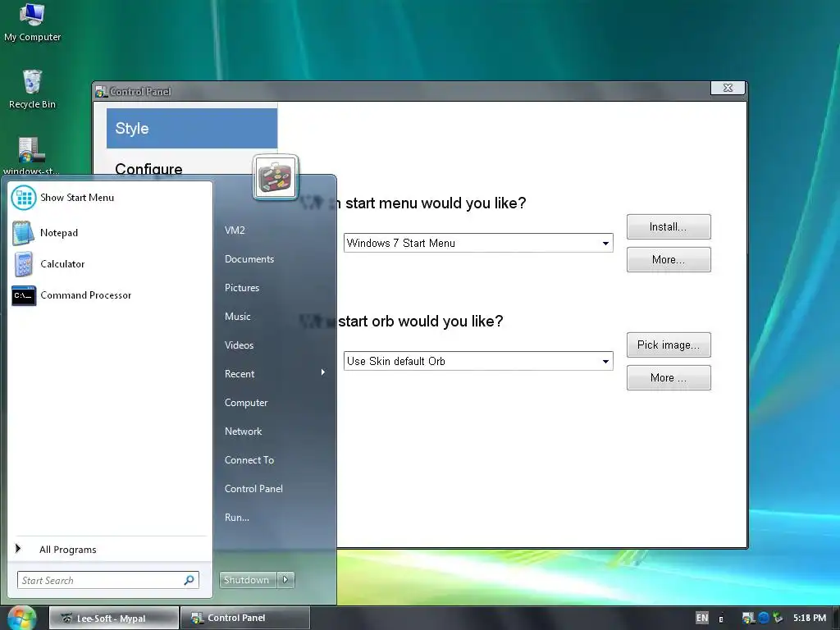840x630 pixels.
Task: Click the magnifier icon in Start Search
Action: [189, 580]
